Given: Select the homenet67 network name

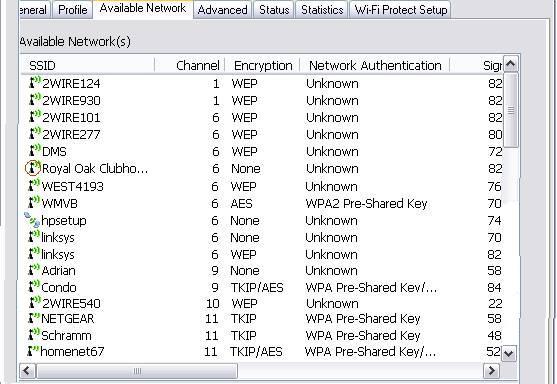Looking at the screenshot, I should (x=72, y=352).
